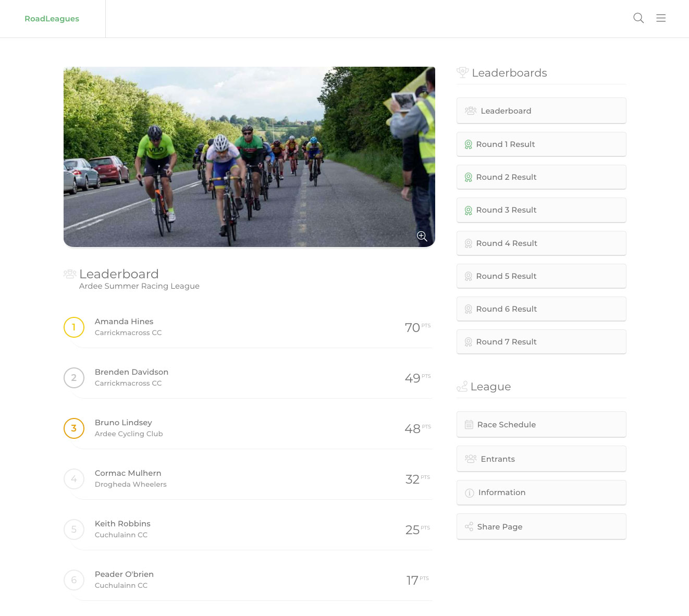Click the rosette icon for Round 2 Result
Image resolution: width=689 pixels, height=616 pixels.
[469, 177]
